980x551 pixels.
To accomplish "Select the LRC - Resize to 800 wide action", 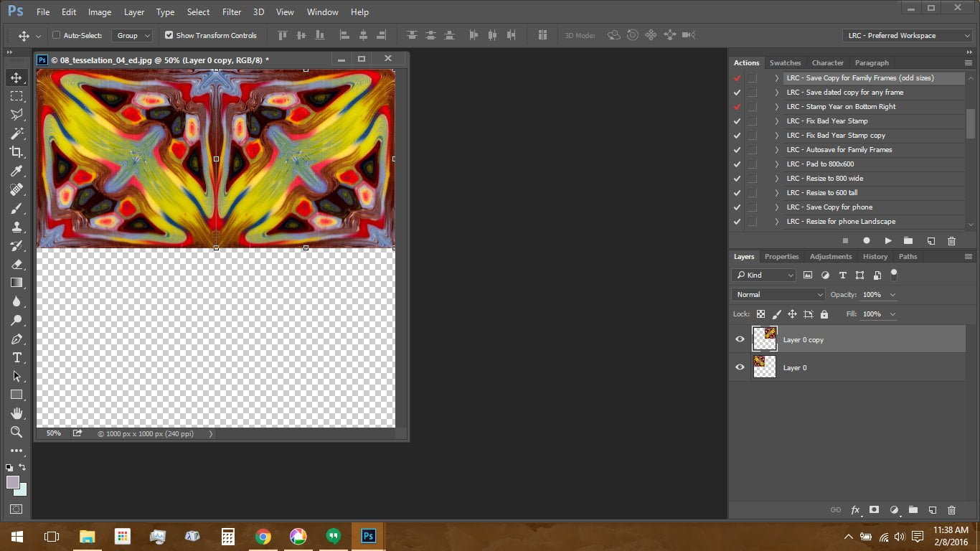I will pos(824,179).
